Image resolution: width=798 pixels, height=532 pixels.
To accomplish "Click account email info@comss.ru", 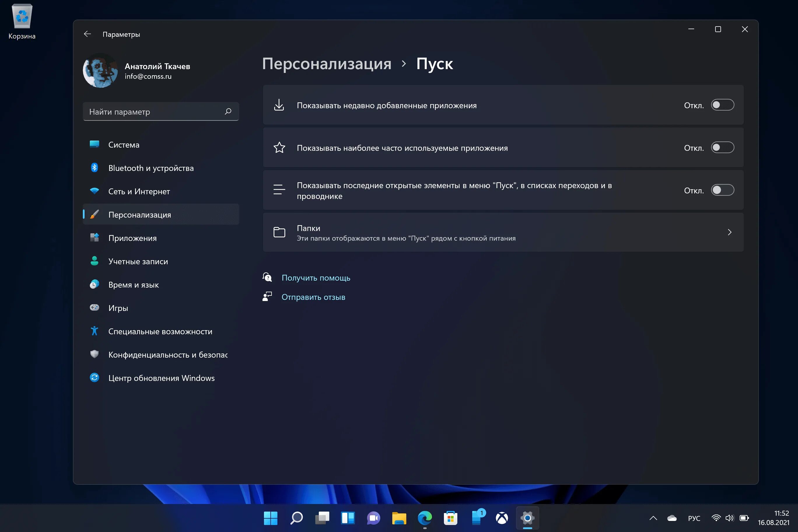I will 148,76.
